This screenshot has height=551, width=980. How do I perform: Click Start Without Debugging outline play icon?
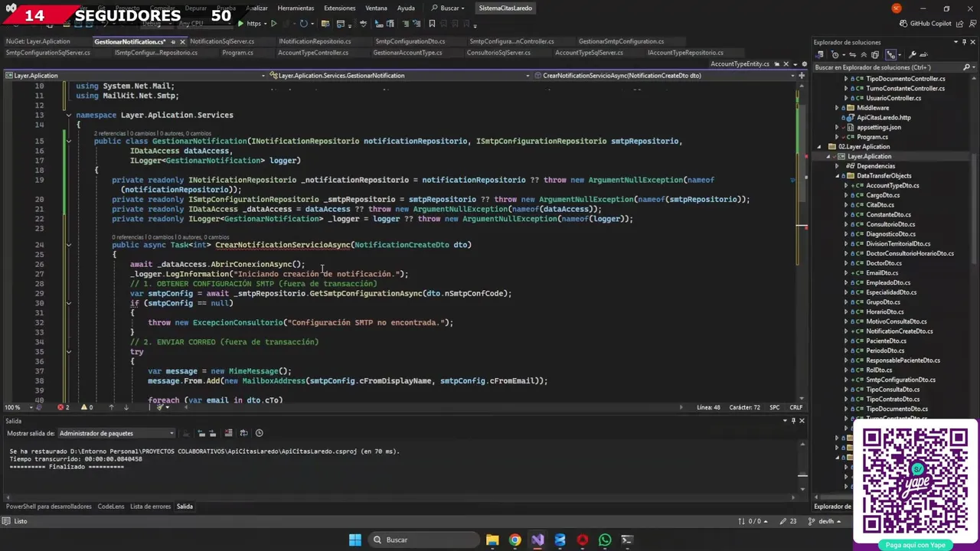pos(274,24)
